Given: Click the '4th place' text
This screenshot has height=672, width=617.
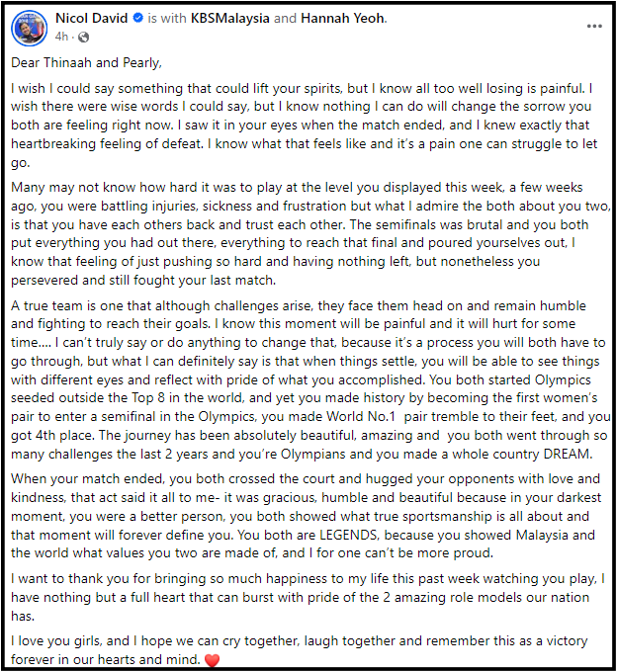Looking at the screenshot, I should click(65, 436).
